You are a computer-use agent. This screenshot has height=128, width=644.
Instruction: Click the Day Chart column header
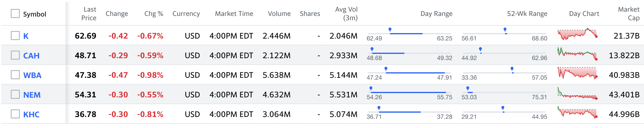pyautogui.click(x=584, y=14)
